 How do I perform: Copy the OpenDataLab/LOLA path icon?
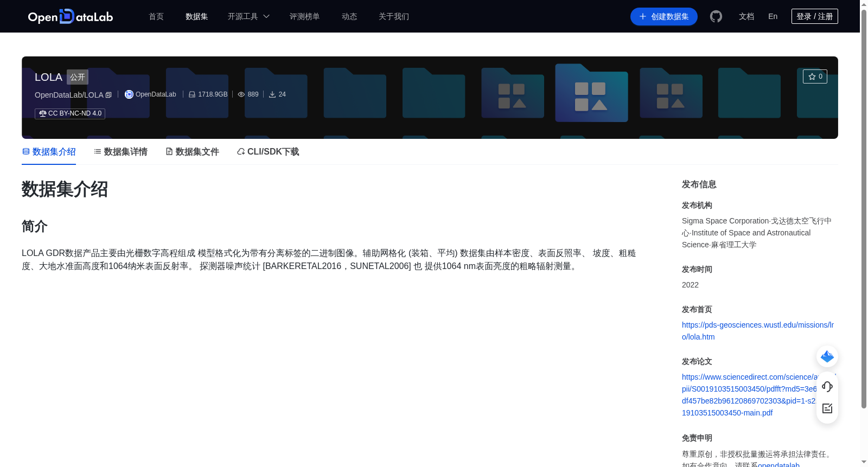point(108,95)
